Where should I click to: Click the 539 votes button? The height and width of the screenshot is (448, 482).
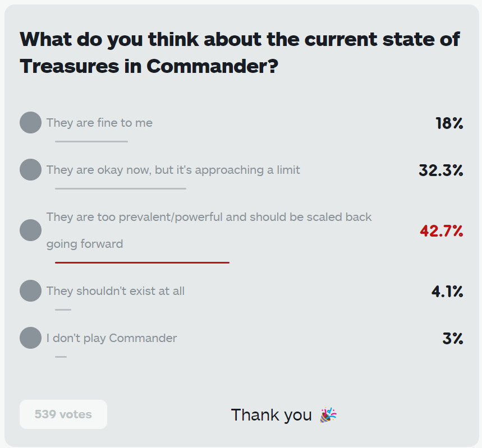coord(63,414)
